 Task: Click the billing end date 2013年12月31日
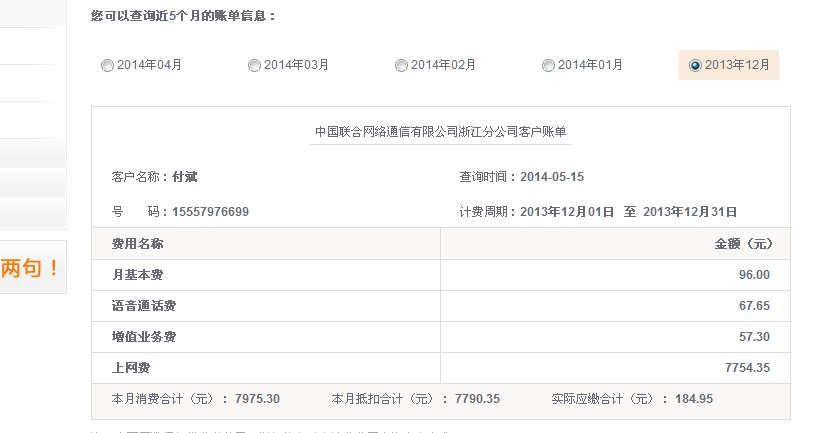[690, 212]
